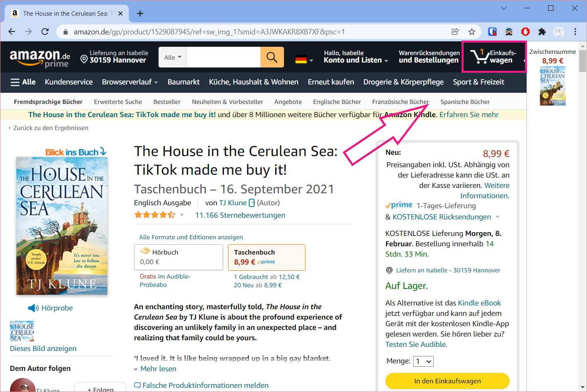The width and height of the screenshot is (587, 392).
Task: Reload the page with the refresh icon
Action: [45, 31]
